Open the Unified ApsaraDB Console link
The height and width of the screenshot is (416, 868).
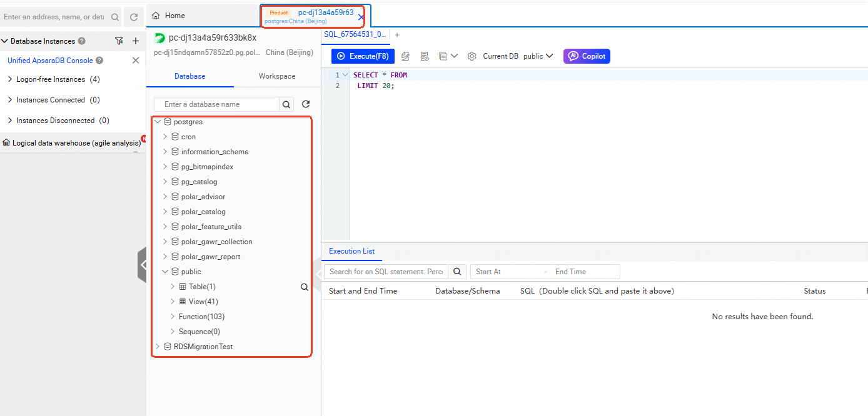(50, 61)
